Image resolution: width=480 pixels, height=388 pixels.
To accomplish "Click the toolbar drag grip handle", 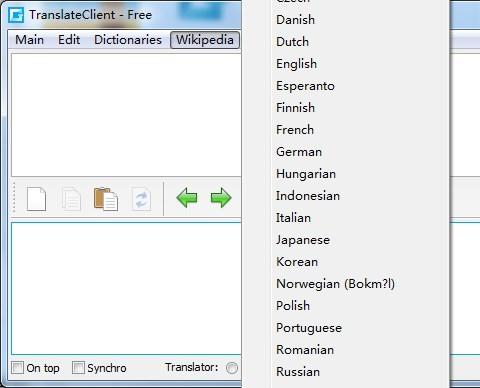I will click(x=14, y=197).
